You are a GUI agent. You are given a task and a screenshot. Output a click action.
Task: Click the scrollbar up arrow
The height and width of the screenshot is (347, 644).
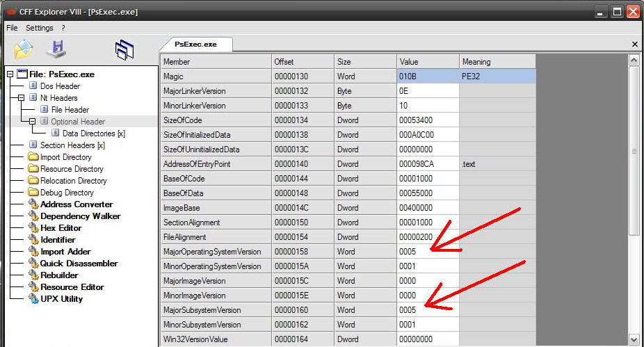(634, 60)
